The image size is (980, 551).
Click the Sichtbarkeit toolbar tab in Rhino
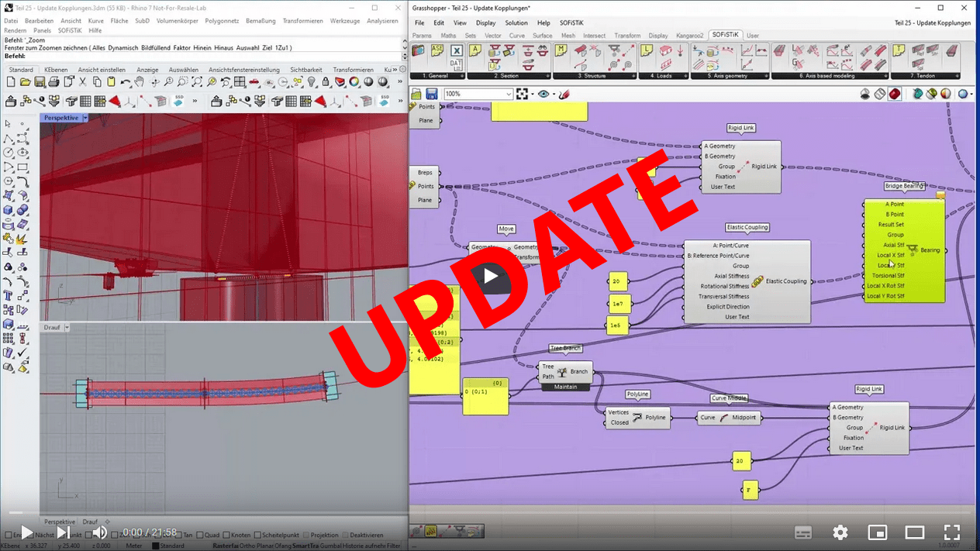point(306,70)
